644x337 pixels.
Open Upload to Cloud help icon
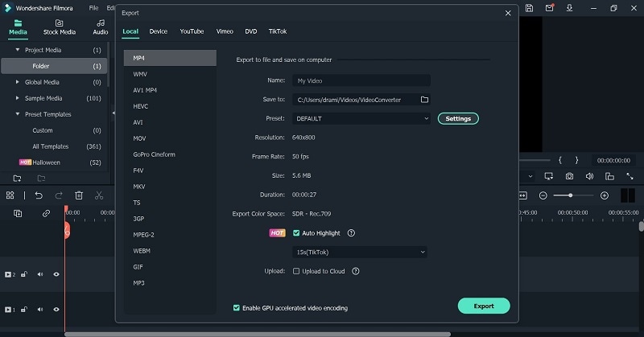click(356, 271)
